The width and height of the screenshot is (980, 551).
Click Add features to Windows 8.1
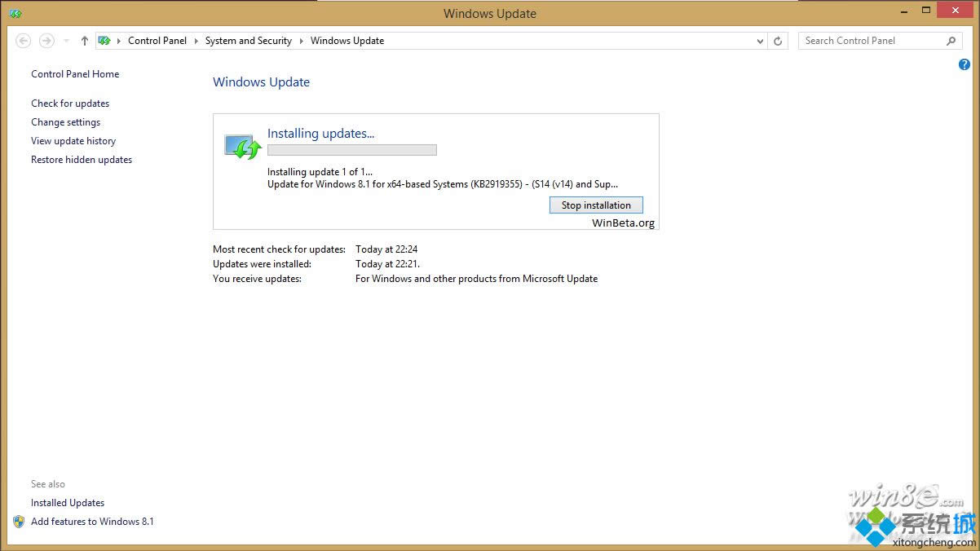(92, 522)
